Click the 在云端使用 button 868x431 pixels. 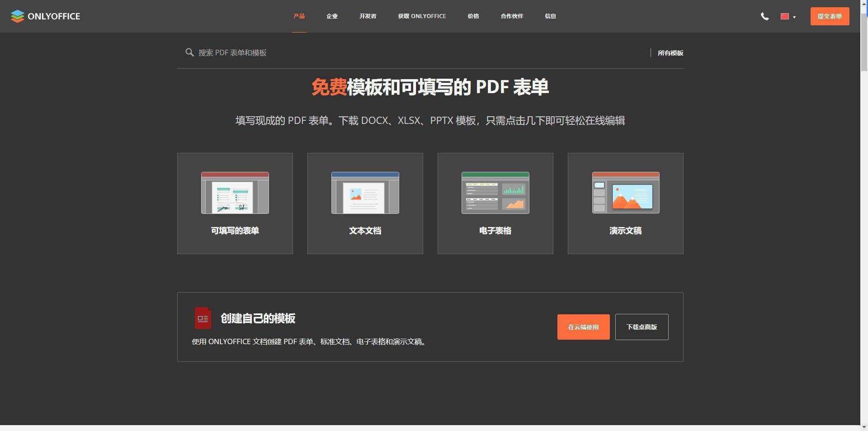(583, 327)
